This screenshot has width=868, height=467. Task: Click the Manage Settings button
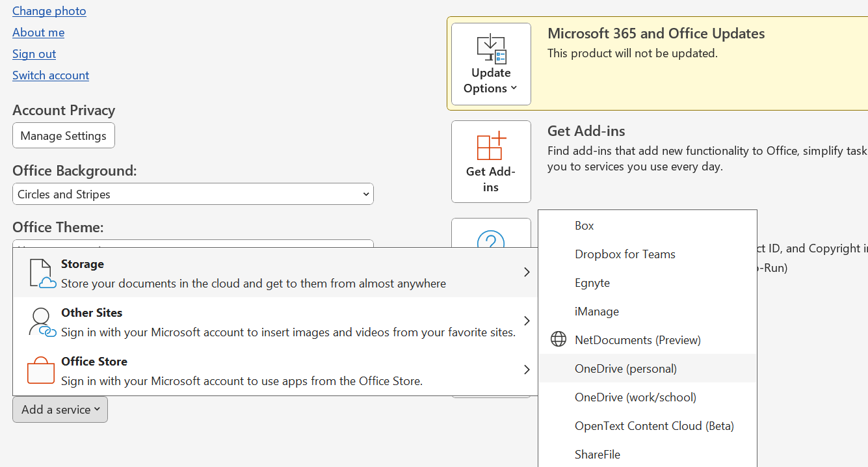click(63, 135)
